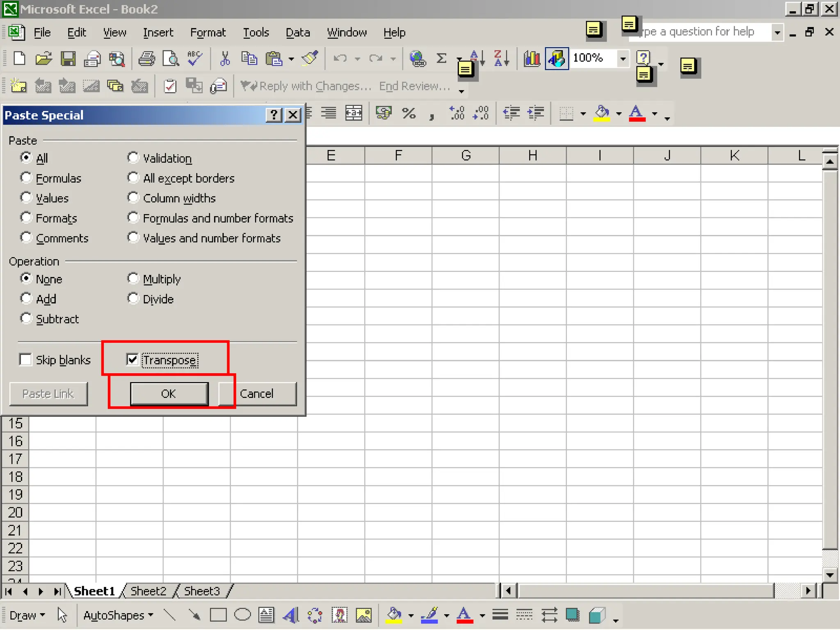
Task: Select the Values radio button
Action: click(x=26, y=198)
